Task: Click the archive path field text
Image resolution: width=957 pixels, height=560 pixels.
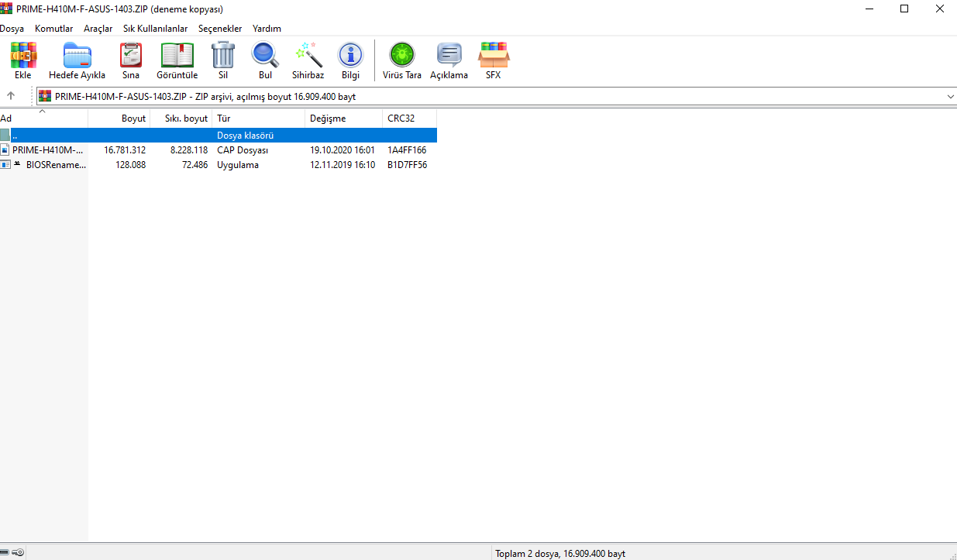Action: tap(205, 96)
